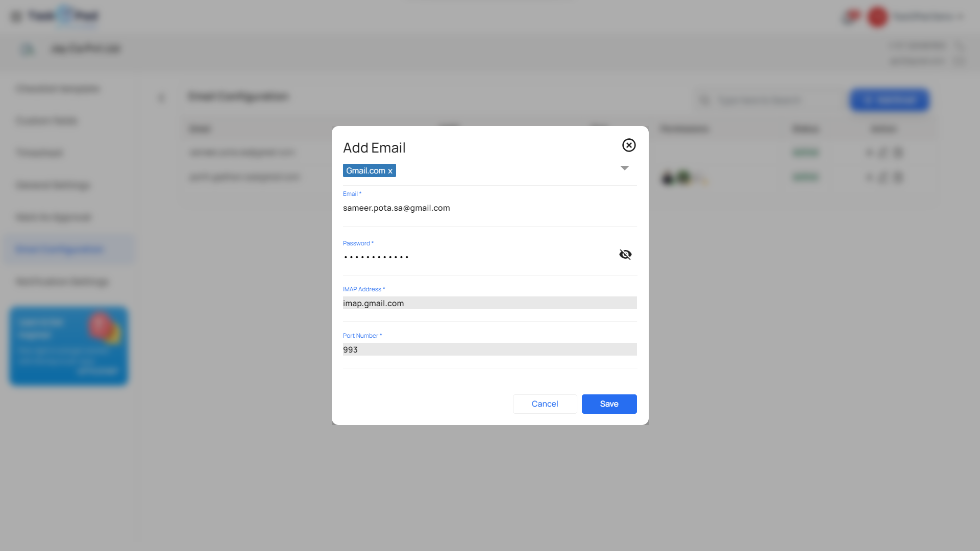Click into the Email address field

pos(489,208)
